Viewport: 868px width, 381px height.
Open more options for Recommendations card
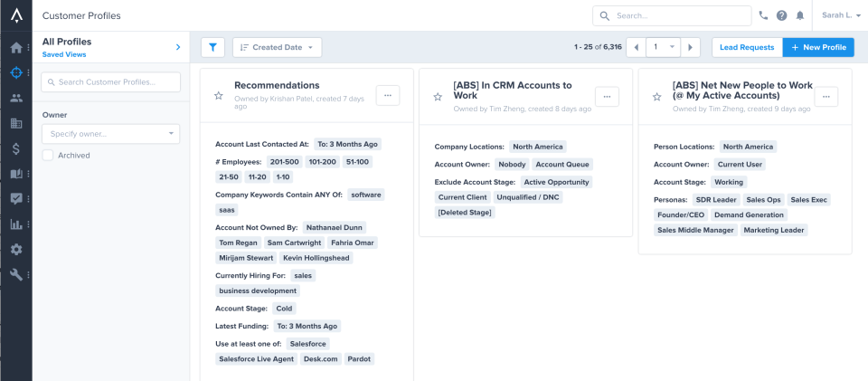tap(388, 96)
